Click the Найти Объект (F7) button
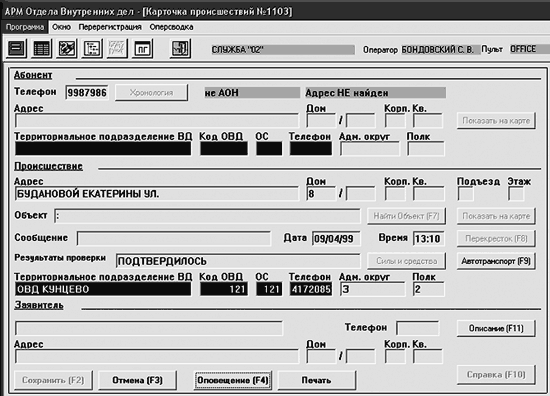The height and width of the screenshot is (396, 550). click(406, 216)
